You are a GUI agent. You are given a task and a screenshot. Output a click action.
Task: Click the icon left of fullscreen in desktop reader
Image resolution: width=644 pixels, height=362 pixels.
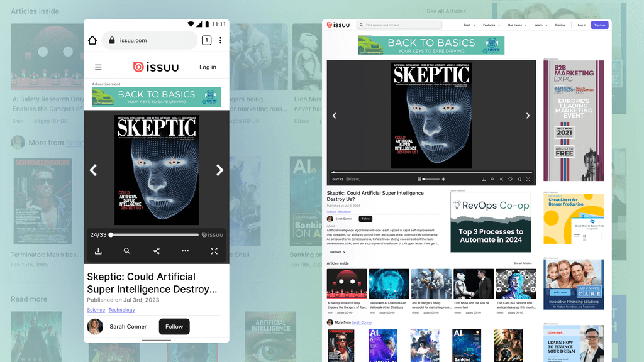coord(519,179)
